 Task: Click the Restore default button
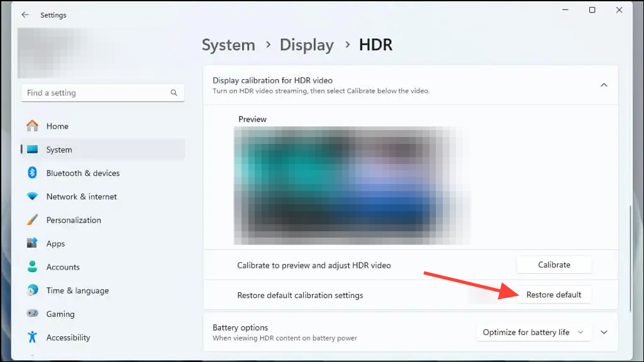coord(554,294)
